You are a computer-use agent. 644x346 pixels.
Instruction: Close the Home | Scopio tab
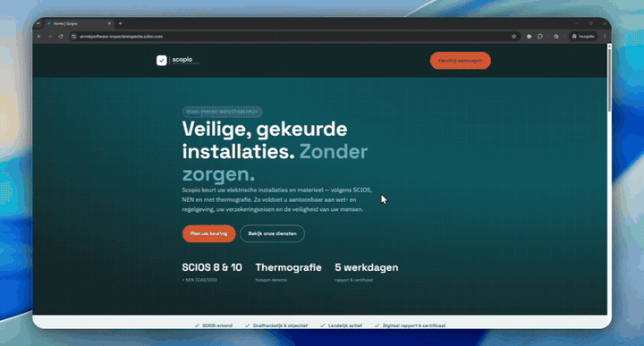coord(109,24)
